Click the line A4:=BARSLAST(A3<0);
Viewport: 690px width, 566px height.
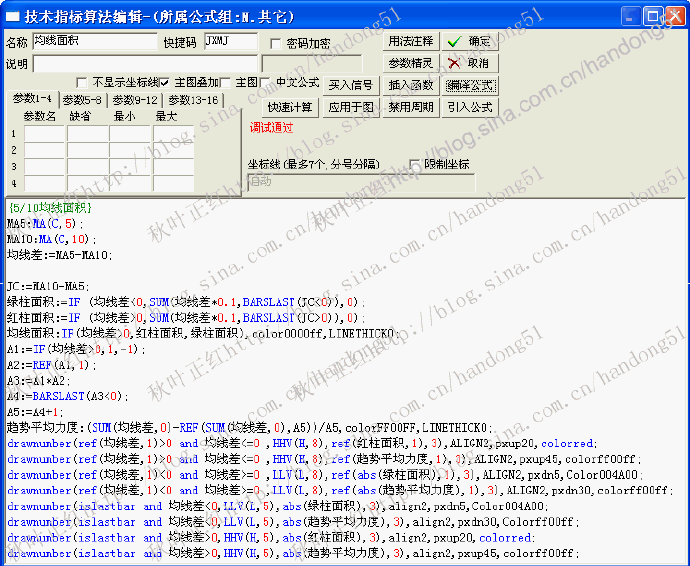(x=67, y=397)
